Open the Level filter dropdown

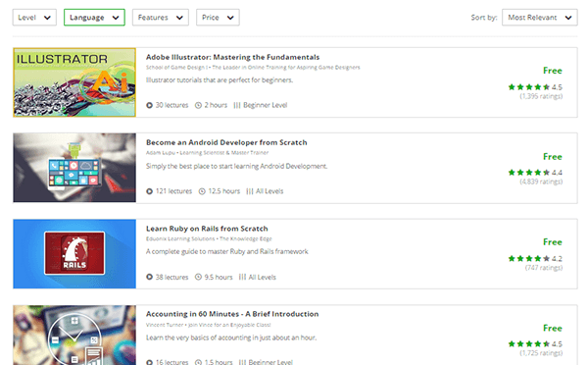click(34, 18)
